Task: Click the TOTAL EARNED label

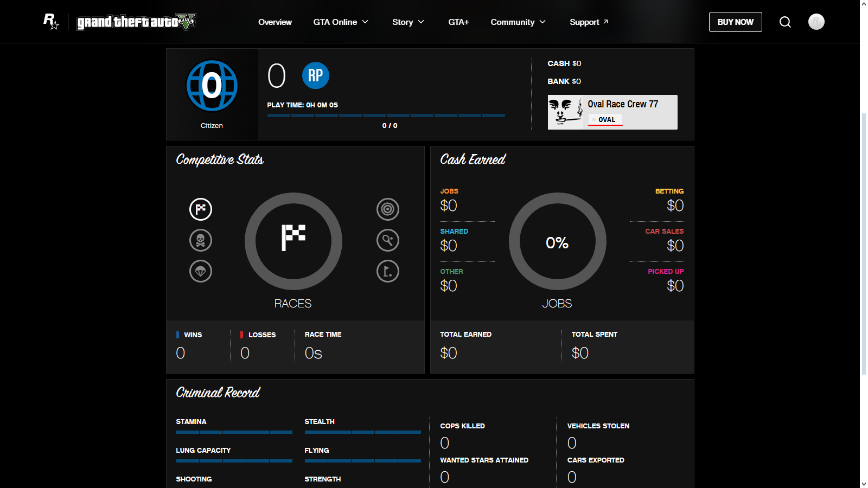Action: 466,335
